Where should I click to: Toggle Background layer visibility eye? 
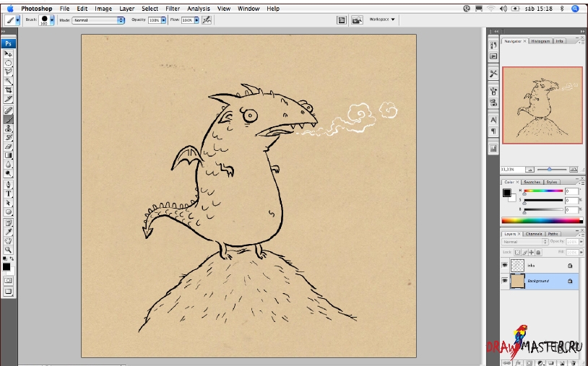[x=505, y=281]
